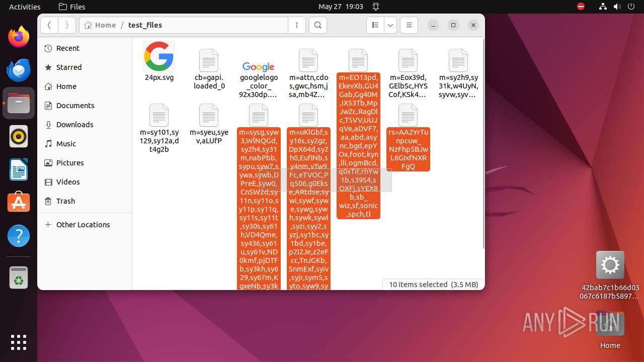644x362 pixels.
Task: Open the Activities overview
Action: pyautogui.click(x=25, y=7)
